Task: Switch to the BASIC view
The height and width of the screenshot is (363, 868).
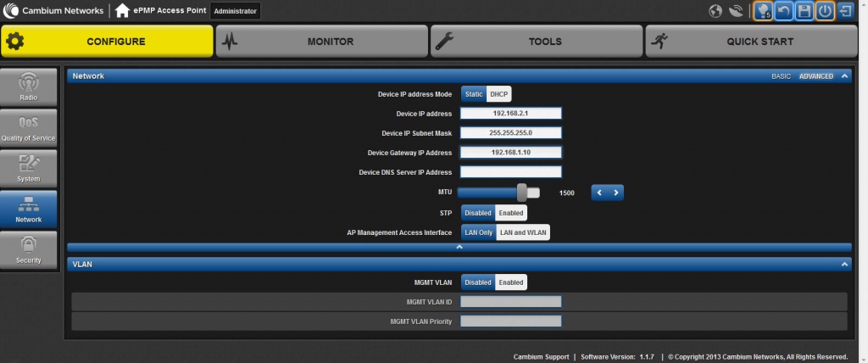Action: click(780, 76)
